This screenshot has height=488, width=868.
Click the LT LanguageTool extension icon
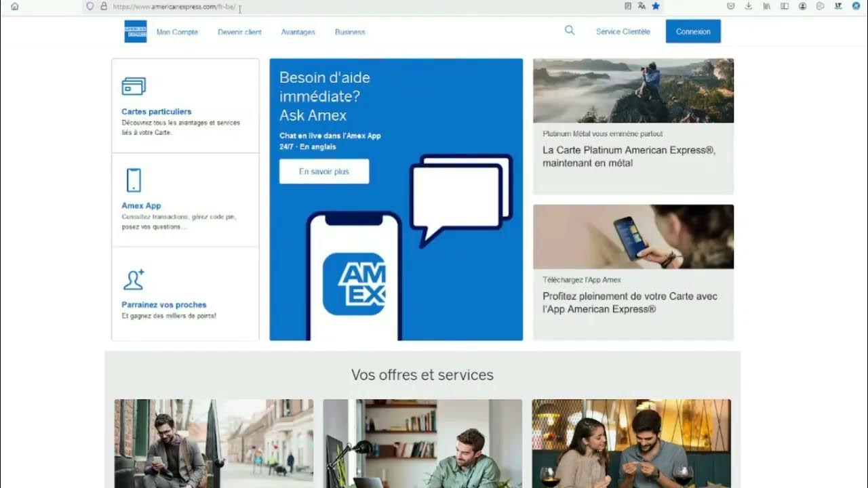[839, 6]
